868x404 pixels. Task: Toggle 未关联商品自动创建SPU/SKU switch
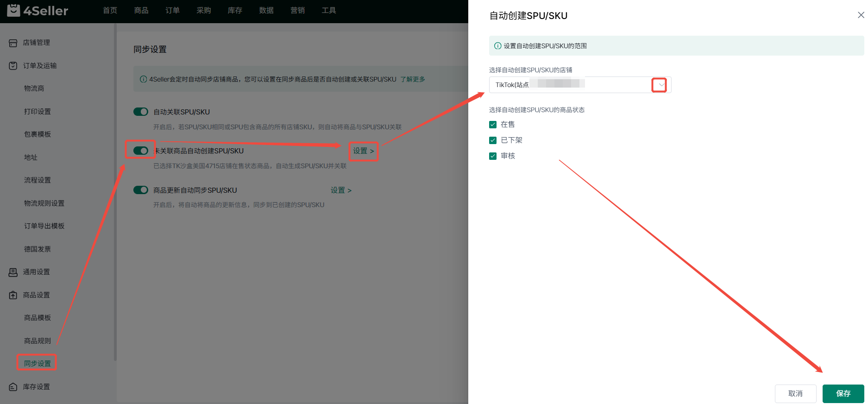(141, 151)
